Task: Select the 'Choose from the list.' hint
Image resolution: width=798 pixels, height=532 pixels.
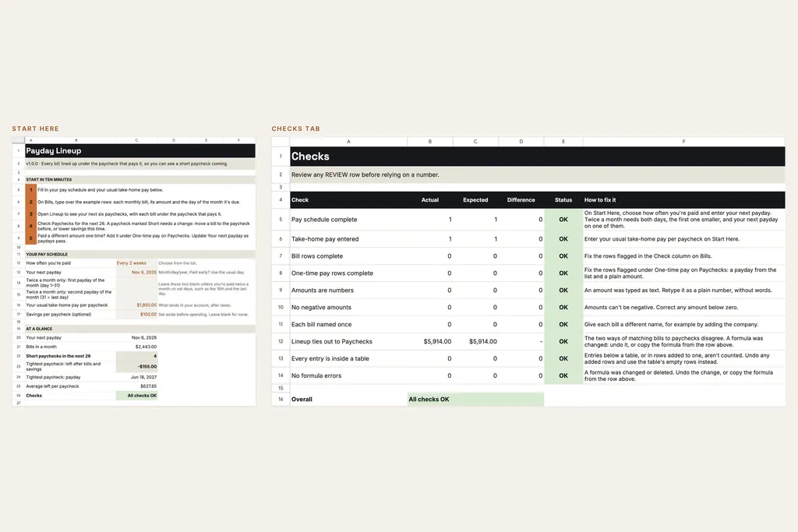Action: pos(177,263)
